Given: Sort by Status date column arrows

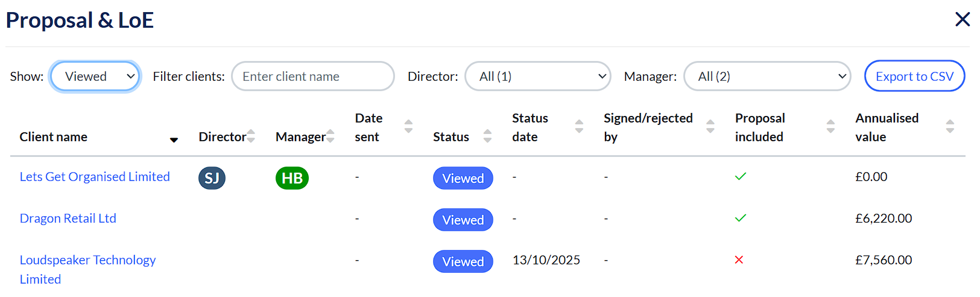Looking at the screenshot, I should coord(579,126).
